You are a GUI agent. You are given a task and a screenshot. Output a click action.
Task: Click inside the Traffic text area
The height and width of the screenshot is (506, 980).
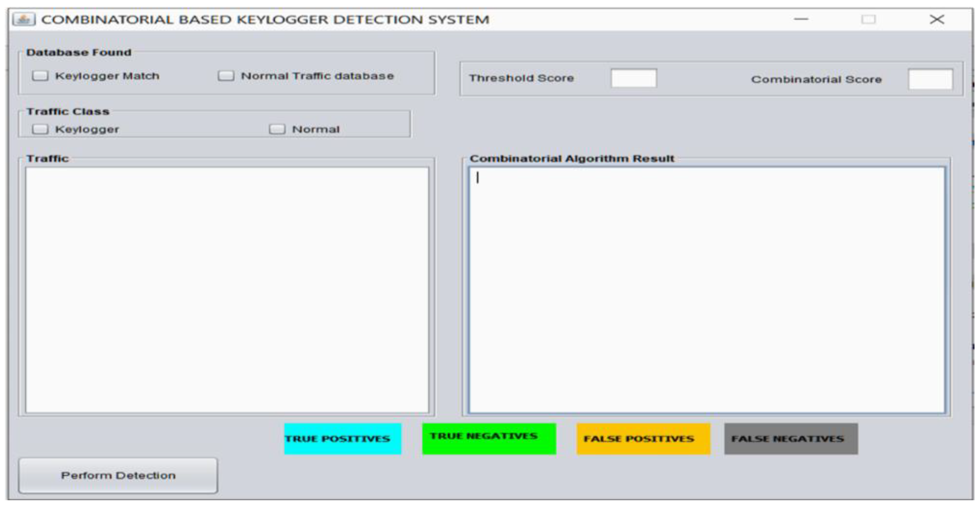point(227,290)
